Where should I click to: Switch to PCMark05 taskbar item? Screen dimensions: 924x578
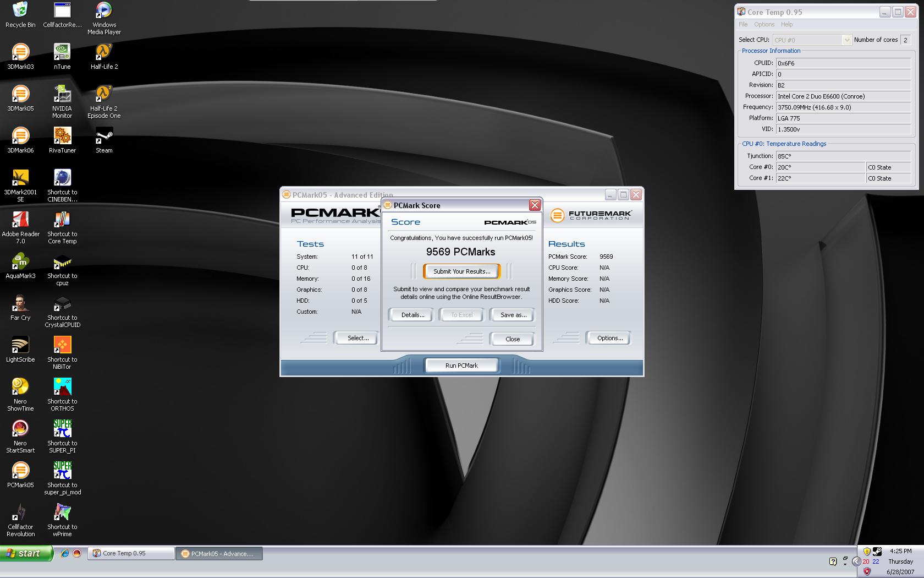click(x=219, y=553)
